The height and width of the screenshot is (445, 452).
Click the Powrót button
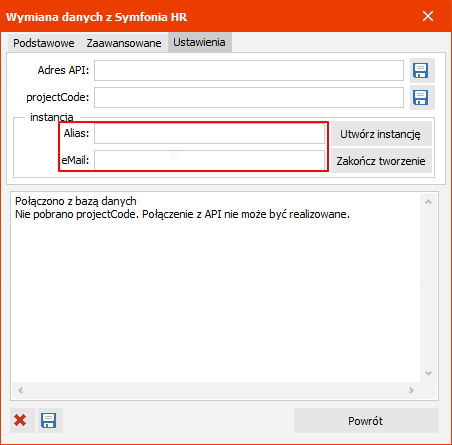pos(366,421)
